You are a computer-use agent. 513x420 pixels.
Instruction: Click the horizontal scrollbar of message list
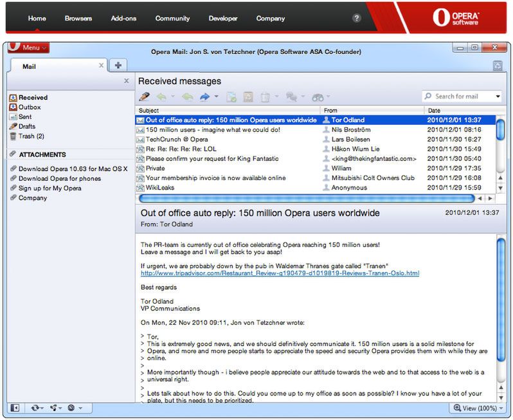pos(307,198)
